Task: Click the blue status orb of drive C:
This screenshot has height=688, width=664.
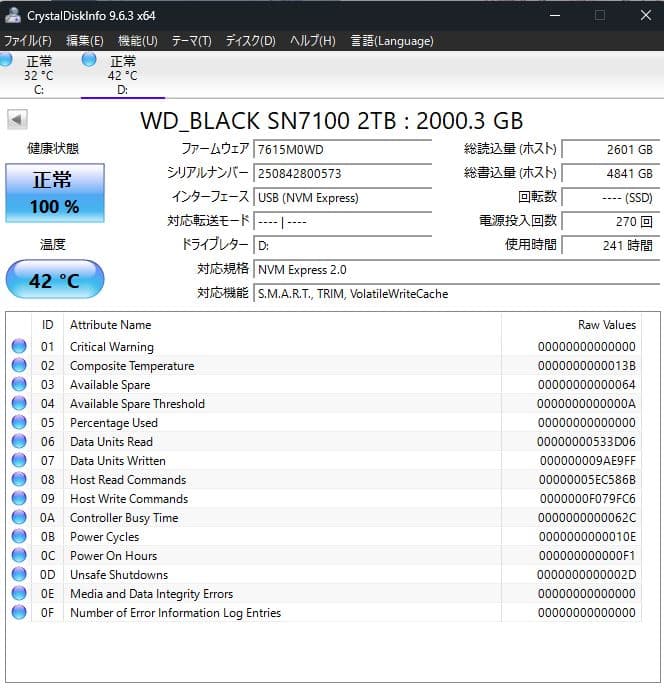Action: (x=5, y=59)
